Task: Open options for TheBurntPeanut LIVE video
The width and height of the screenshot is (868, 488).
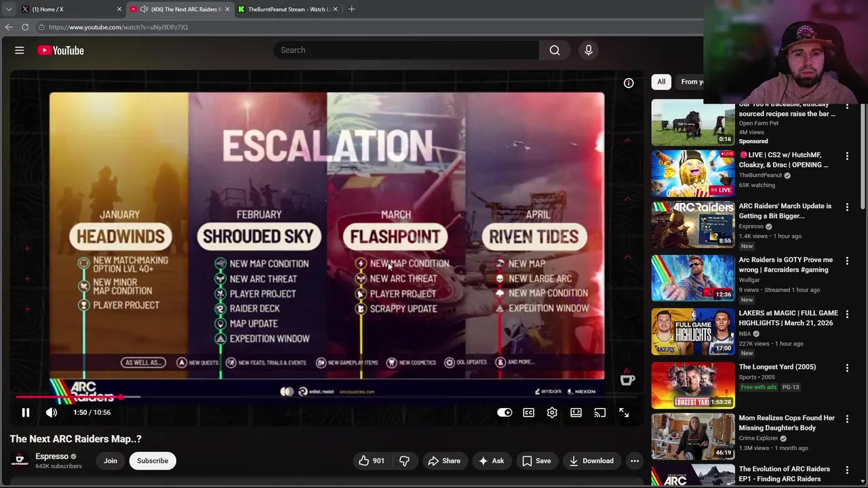Action: [x=847, y=156]
